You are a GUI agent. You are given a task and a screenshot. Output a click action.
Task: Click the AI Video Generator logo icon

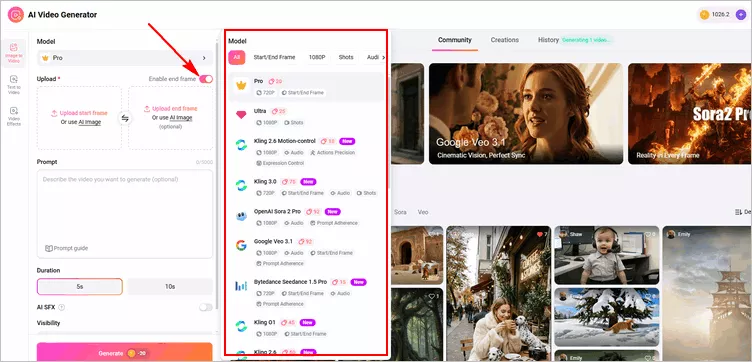tap(16, 15)
